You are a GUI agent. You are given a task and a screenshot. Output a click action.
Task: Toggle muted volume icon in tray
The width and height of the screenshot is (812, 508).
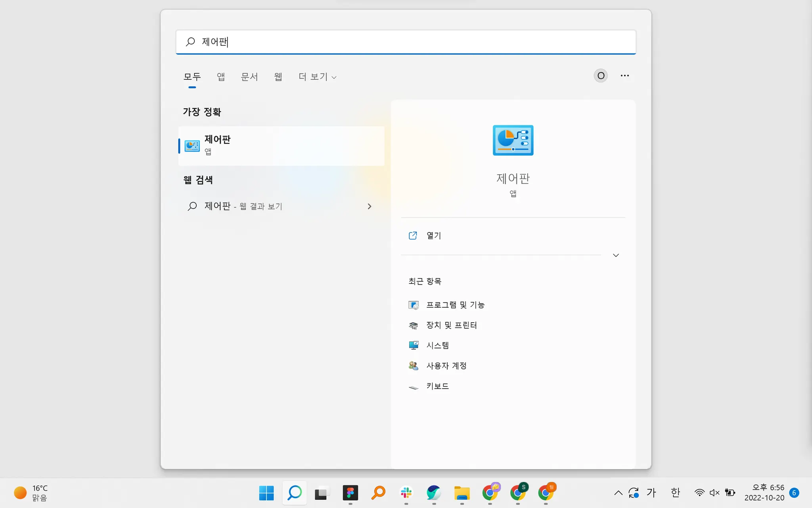pyautogui.click(x=714, y=493)
